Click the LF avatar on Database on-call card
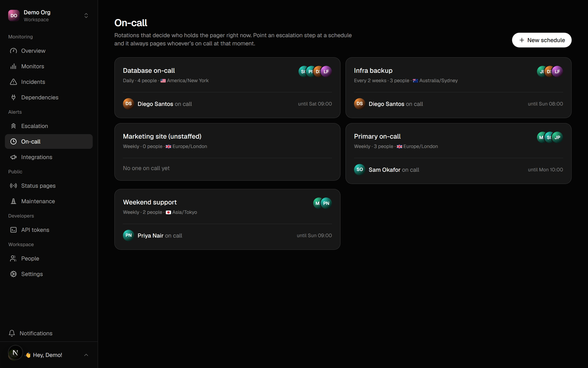This screenshot has width=588, height=368. click(326, 71)
